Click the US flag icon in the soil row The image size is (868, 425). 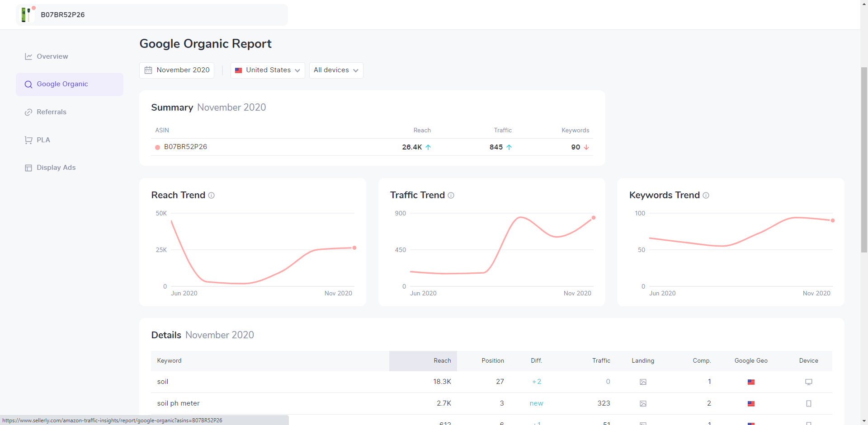coord(751,382)
